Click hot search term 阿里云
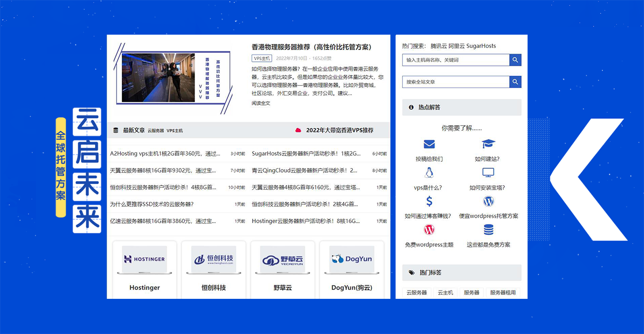 (x=457, y=46)
